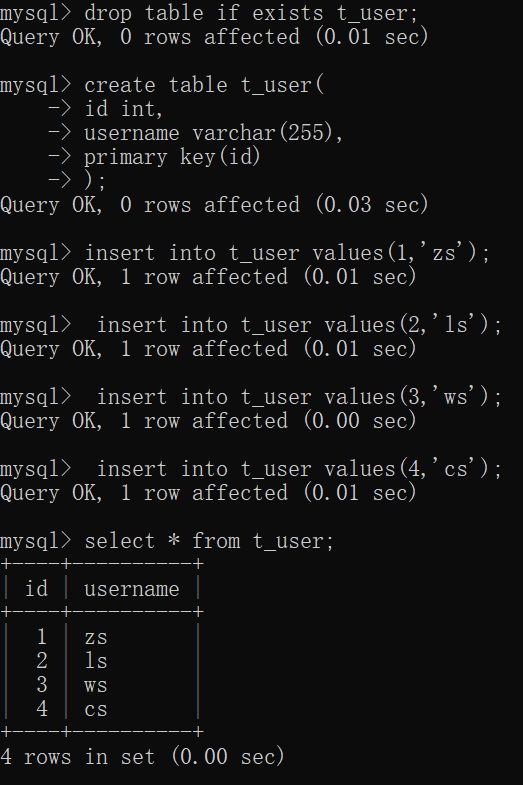Screen dimensions: 523x785
Task: Click the 'Query OK, 0 rows affected (0.03 sec)' line
Action: [x=214, y=205]
